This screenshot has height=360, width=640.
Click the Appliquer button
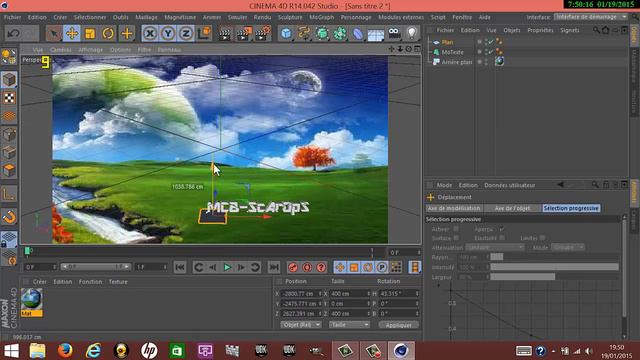[398, 325]
